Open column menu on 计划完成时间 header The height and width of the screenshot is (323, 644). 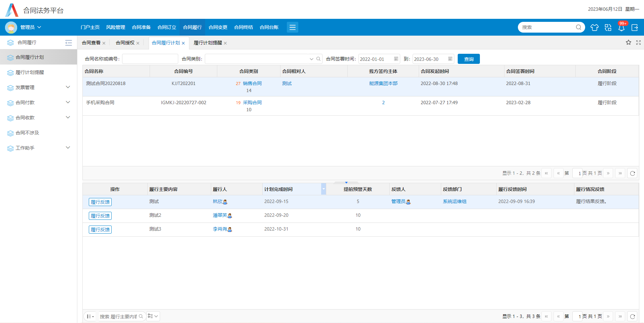pyautogui.click(x=324, y=189)
